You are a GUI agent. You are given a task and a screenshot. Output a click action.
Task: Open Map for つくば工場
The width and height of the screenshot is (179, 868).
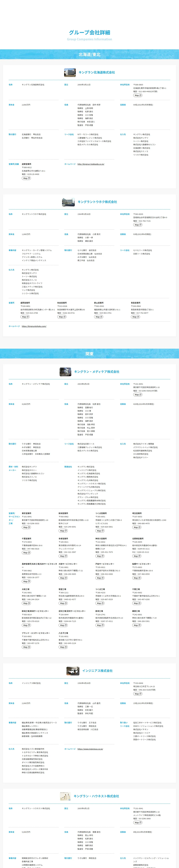[x=100, y=603]
